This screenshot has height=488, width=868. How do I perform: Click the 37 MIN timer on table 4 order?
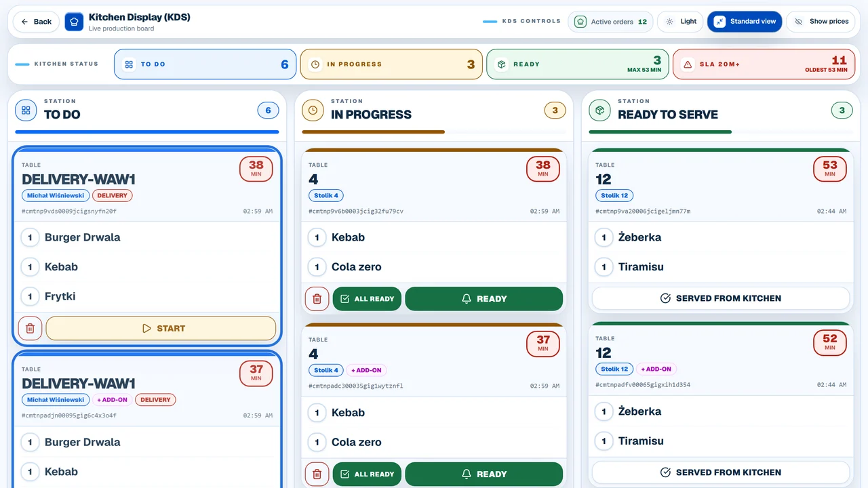point(543,344)
